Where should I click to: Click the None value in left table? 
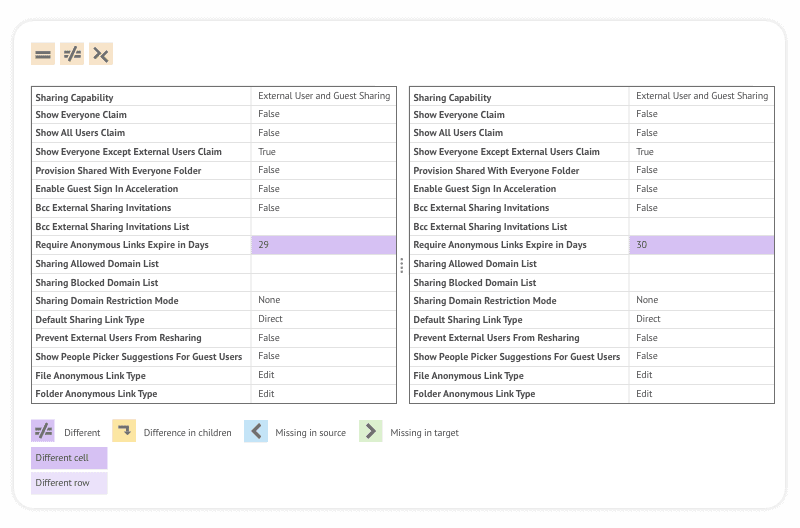click(x=269, y=300)
